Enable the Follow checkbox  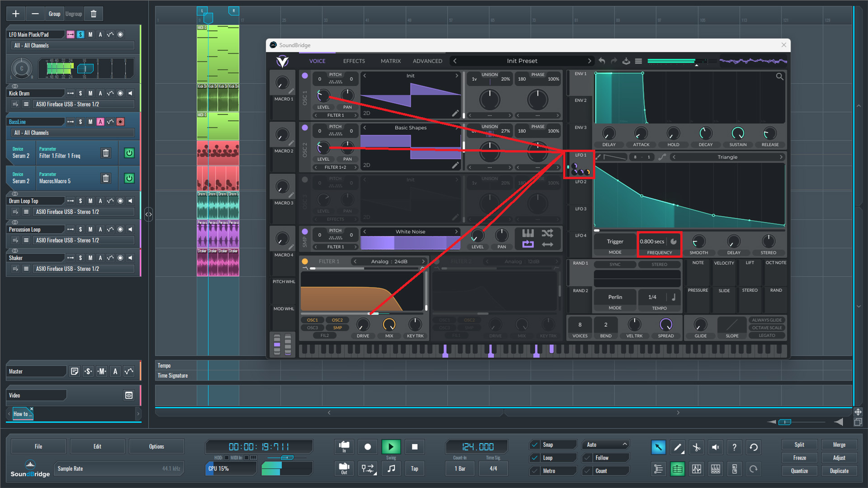click(x=587, y=458)
